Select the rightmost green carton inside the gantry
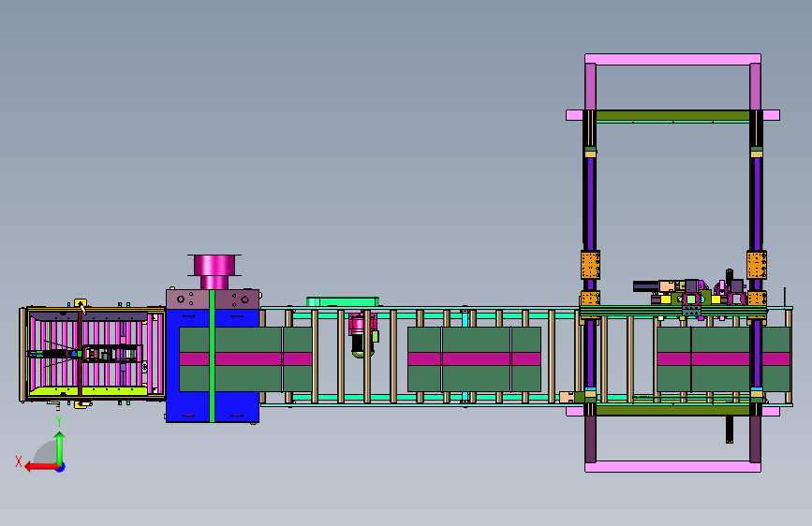The width and height of the screenshot is (812, 526). pos(723,358)
